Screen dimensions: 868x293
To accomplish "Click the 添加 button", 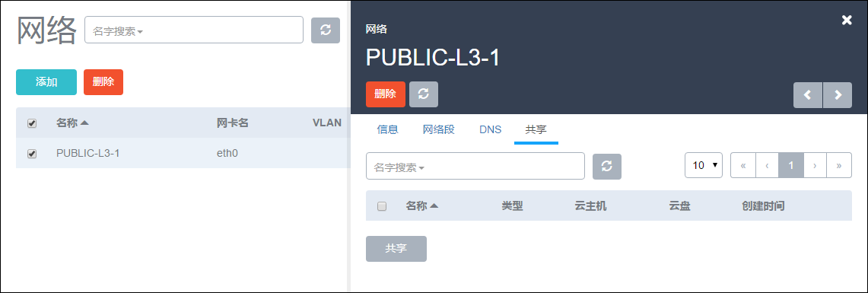I will tap(46, 82).
